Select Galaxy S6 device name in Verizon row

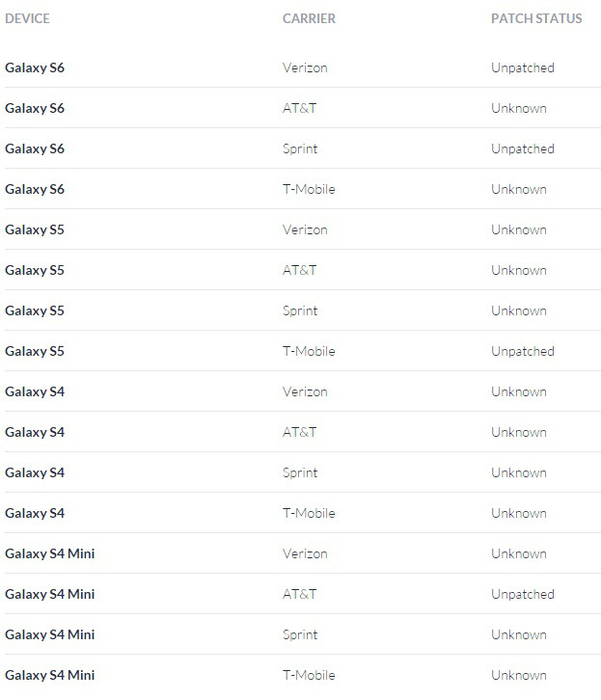[x=35, y=68]
